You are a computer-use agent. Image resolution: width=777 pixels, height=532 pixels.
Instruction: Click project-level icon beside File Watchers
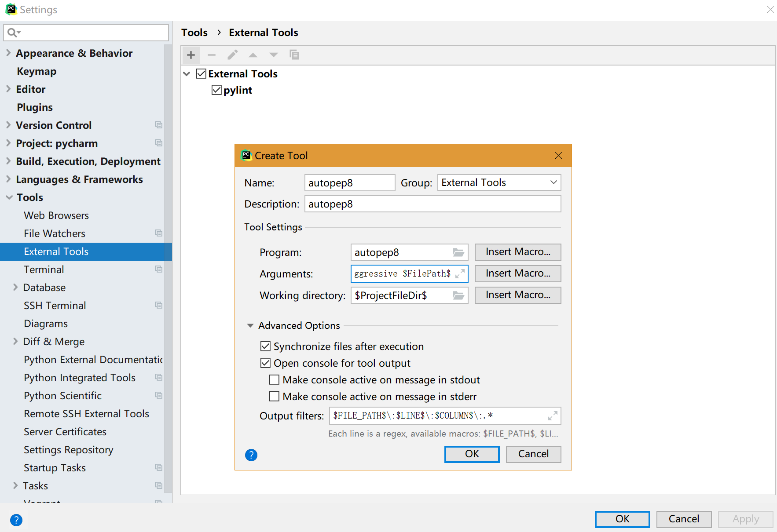point(159,233)
